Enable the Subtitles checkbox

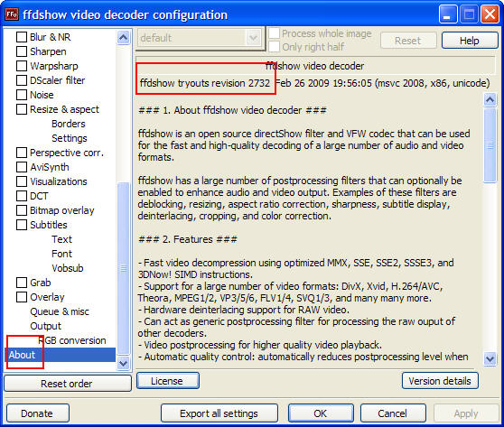click(x=22, y=225)
